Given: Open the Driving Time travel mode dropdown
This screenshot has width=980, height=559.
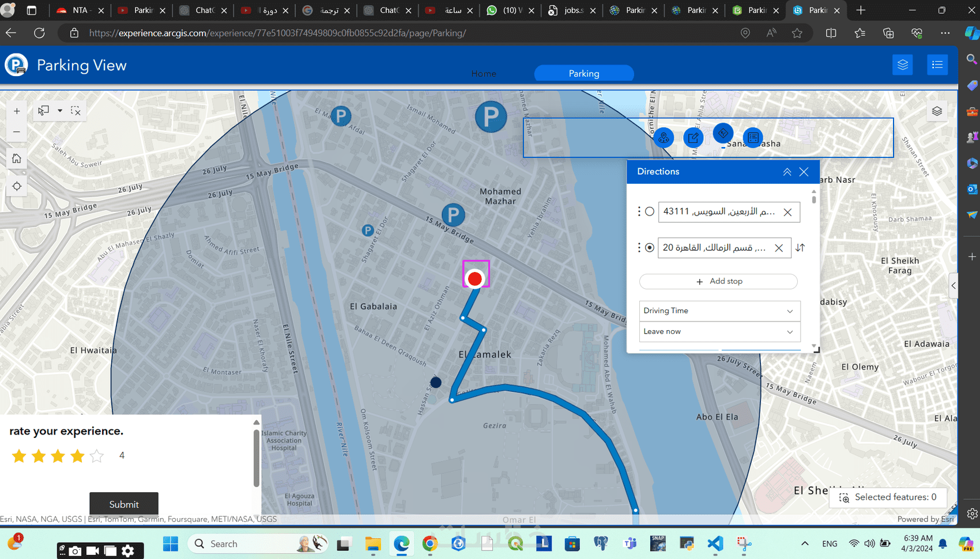Looking at the screenshot, I should tap(719, 311).
